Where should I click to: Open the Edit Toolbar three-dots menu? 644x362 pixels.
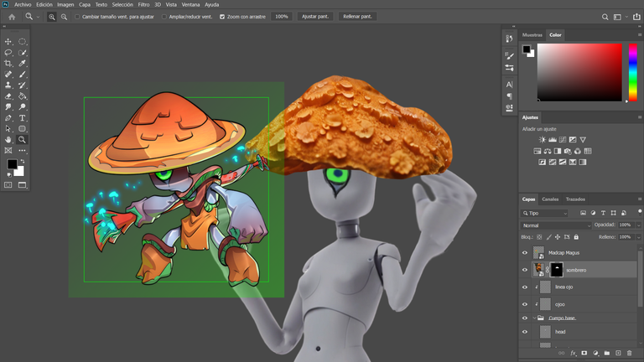coord(22,151)
